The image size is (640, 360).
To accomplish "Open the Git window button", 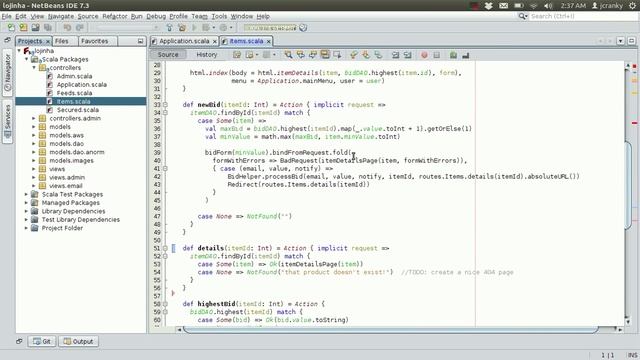I will [42, 341].
